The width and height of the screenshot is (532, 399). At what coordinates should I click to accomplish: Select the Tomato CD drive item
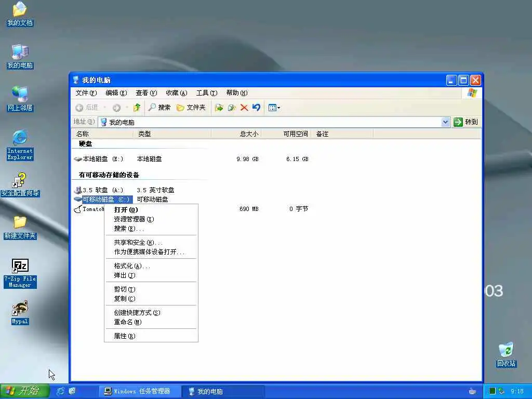click(89, 209)
